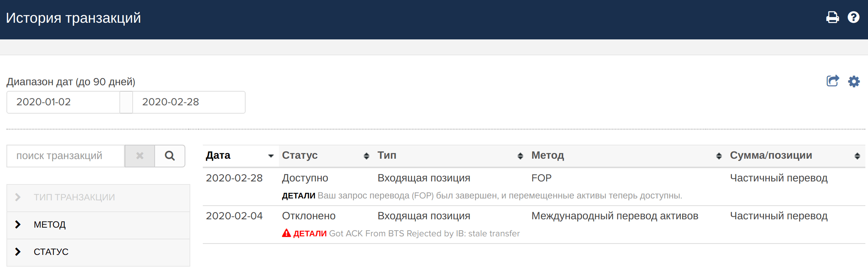Viewport: 868px width, 278px height.
Task: Click end date field 2020-02-28
Action: pos(189,102)
